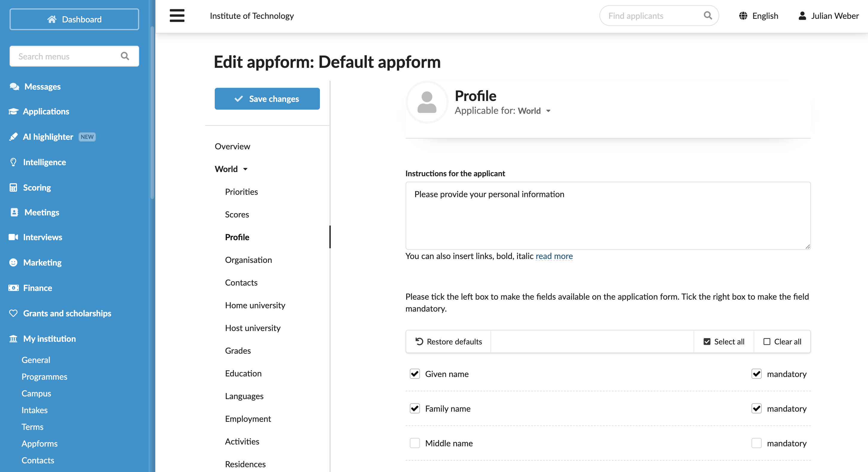
Task: Click the Profile avatar placeholder image
Action: [x=427, y=102]
